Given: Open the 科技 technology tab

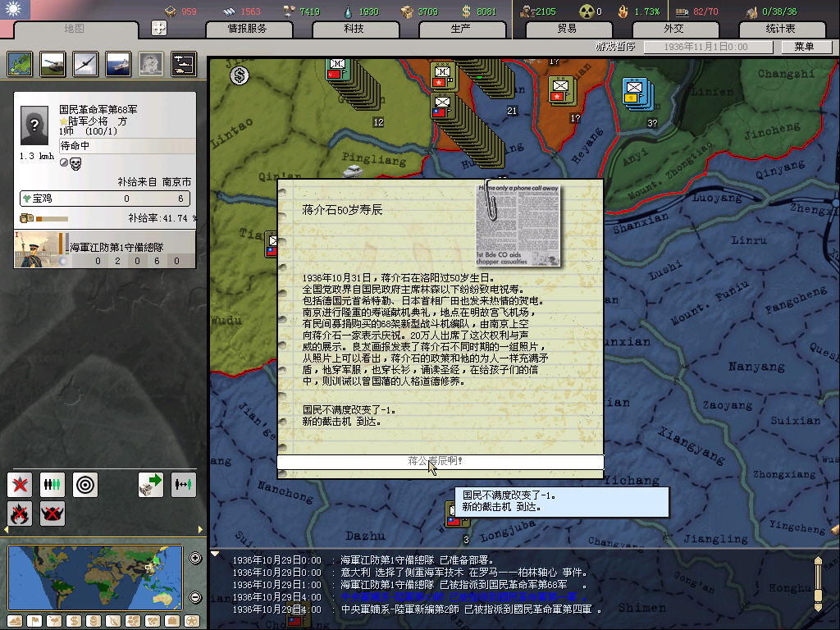Looking at the screenshot, I should 354,29.
